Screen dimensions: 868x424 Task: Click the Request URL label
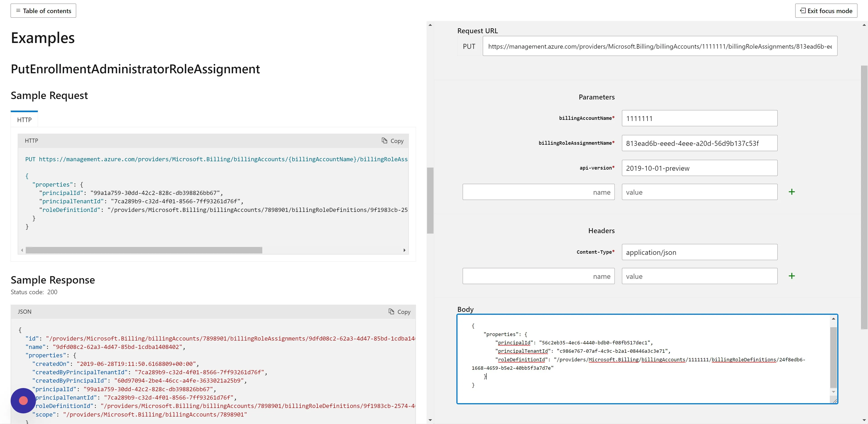[x=477, y=31]
